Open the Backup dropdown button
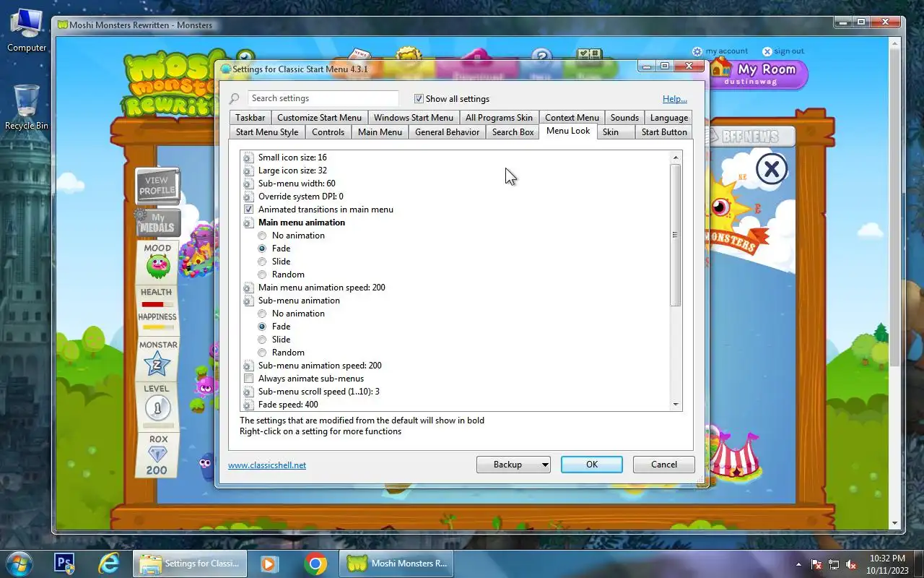The image size is (924, 578). point(513,465)
